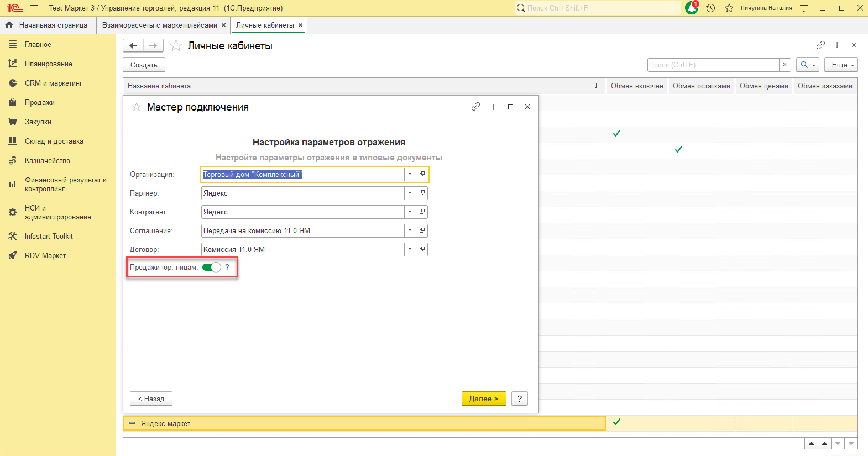Copy link to the Личные кабинеты form
The width and height of the screenshot is (868, 456).
coord(820,45)
